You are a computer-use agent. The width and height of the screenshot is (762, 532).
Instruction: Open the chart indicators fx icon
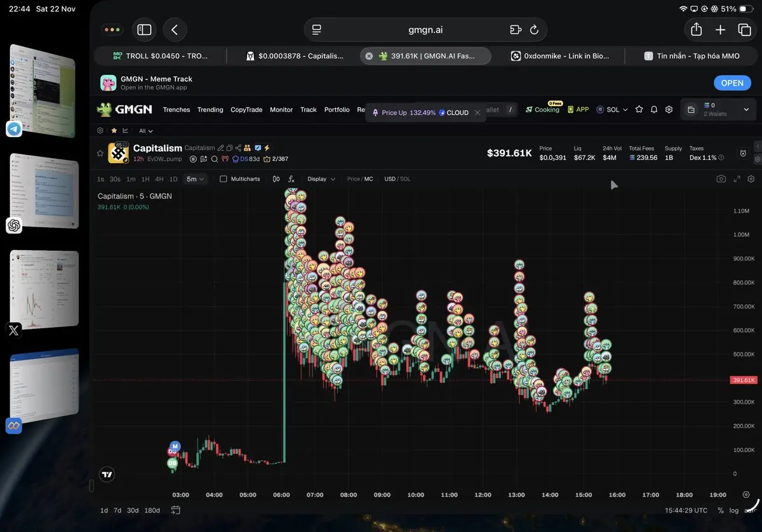click(291, 179)
